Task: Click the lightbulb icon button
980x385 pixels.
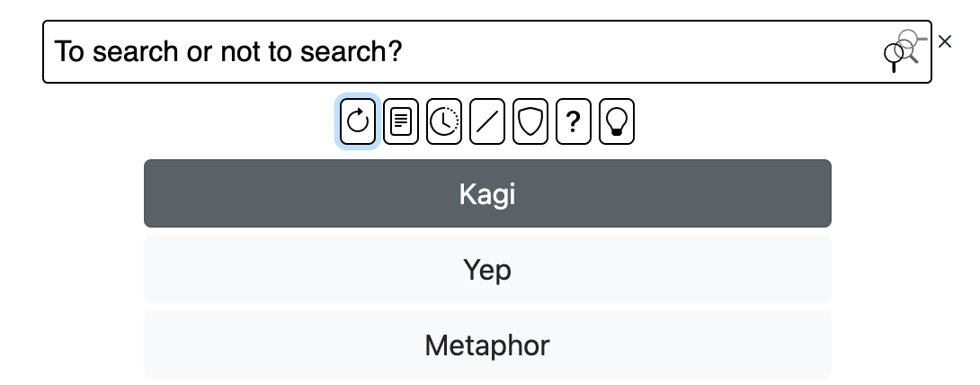Action: (x=617, y=121)
